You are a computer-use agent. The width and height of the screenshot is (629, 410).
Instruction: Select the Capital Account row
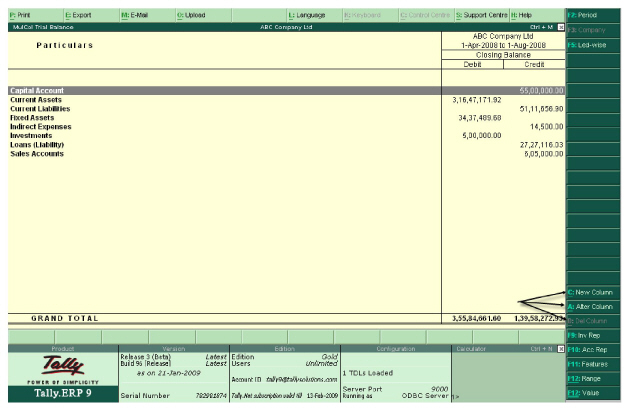coord(286,91)
